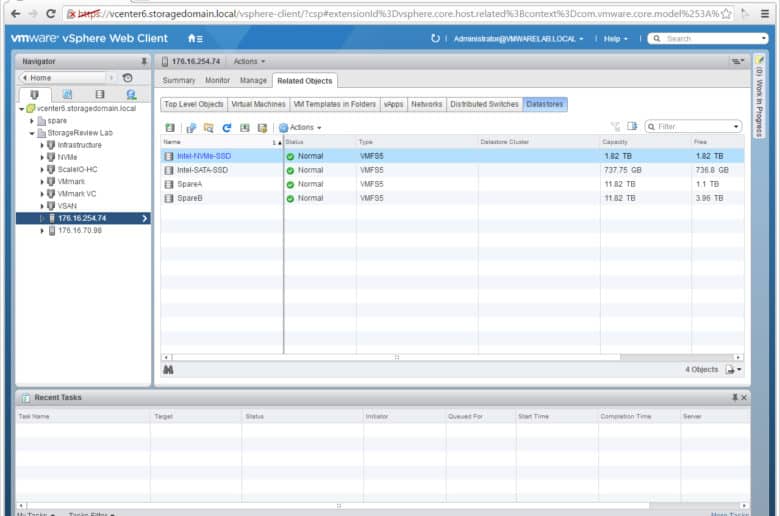Switch to Distributed Switches sub-tab
The width and height of the screenshot is (780, 516).
click(x=485, y=104)
